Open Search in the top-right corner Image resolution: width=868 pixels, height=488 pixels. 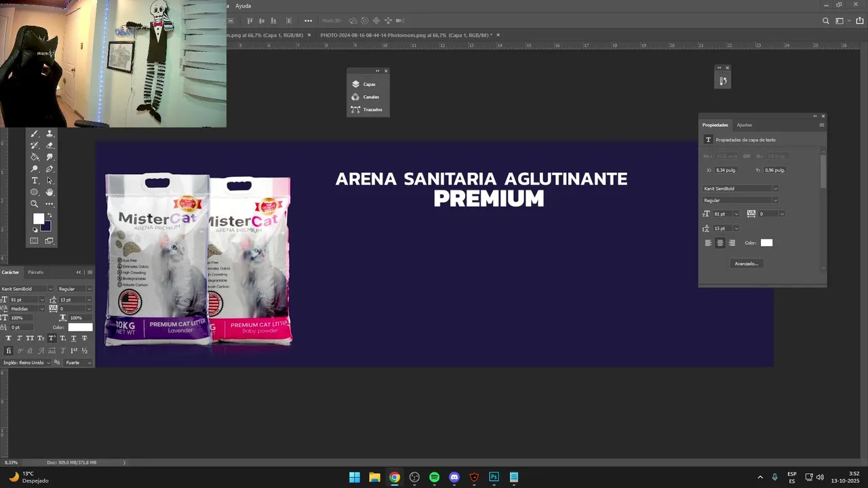[825, 21]
